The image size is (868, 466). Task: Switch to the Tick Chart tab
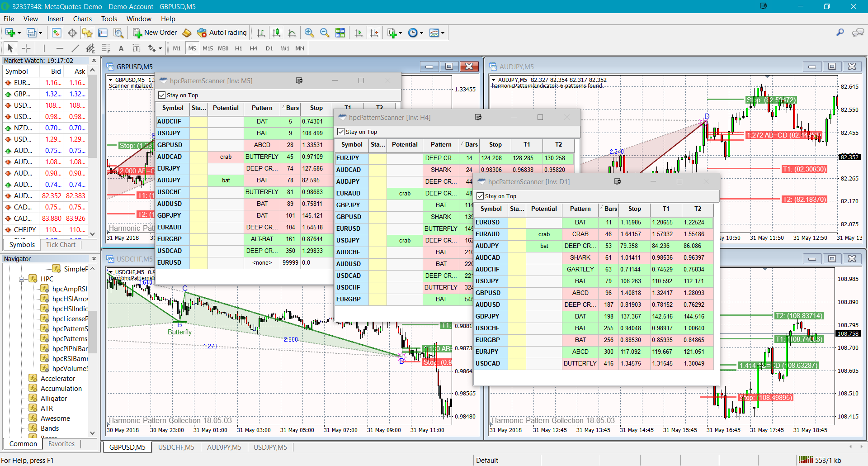click(61, 244)
